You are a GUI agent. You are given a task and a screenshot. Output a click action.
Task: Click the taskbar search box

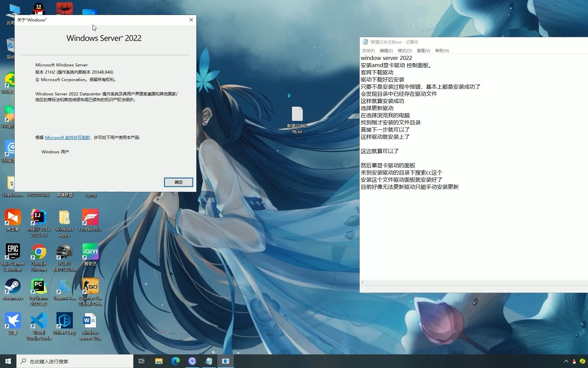(x=75, y=361)
